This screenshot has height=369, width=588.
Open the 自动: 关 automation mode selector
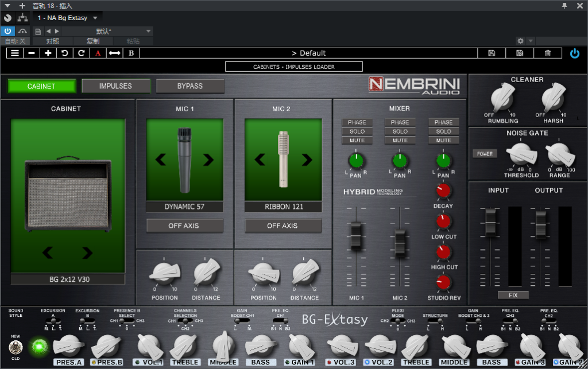point(16,41)
